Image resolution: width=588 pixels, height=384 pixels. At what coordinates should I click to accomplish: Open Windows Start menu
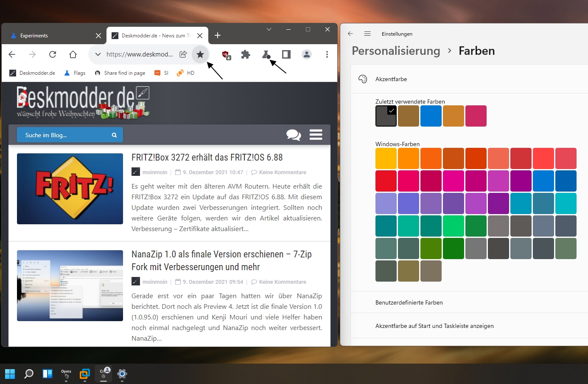pos(10,374)
